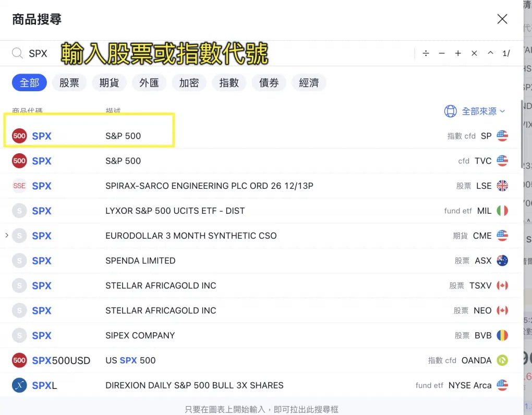532x415 pixels.
Task: Select the highlighted SPX S&P 500 result
Action: [89, 136]
